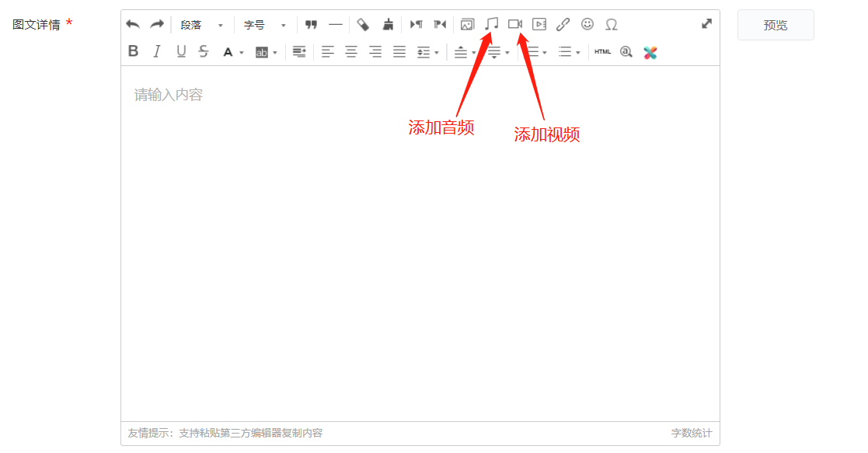Image resolution: width=868 pixels, height=453 pixels.
Task: Insert a hyperlink with the link icon
Action: click(563, 24)
